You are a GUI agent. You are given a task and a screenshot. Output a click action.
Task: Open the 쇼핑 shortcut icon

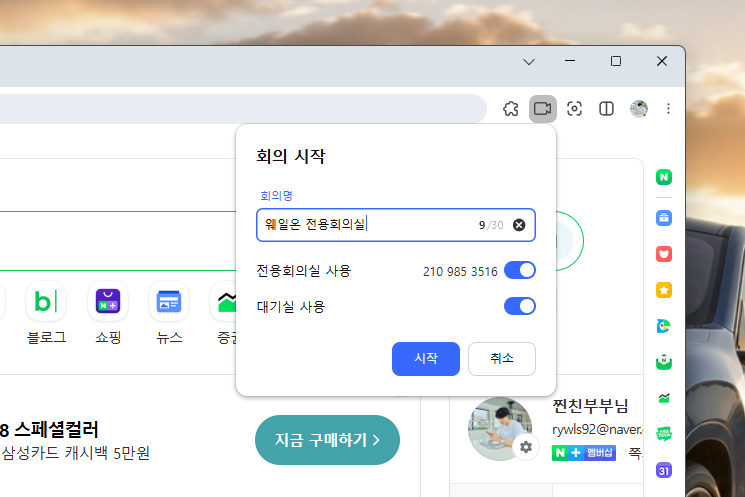[108, 302]
